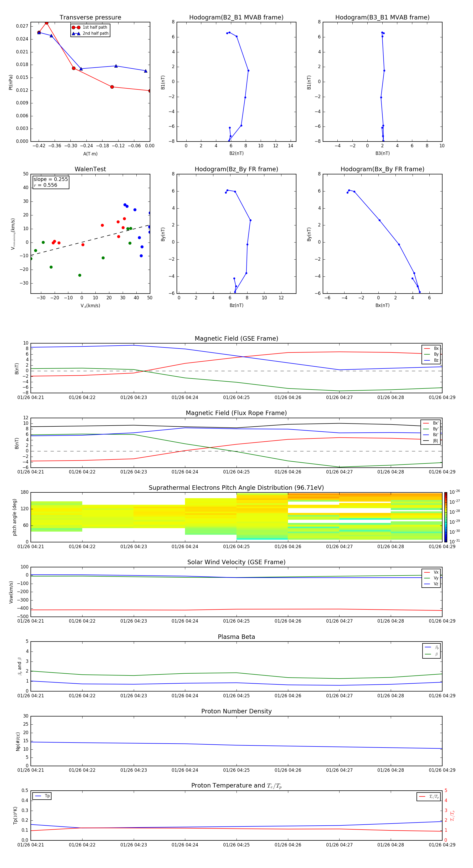Click the 'B3(nT)' x-axis label
The image size is (473, 868).
coord(382,153)
